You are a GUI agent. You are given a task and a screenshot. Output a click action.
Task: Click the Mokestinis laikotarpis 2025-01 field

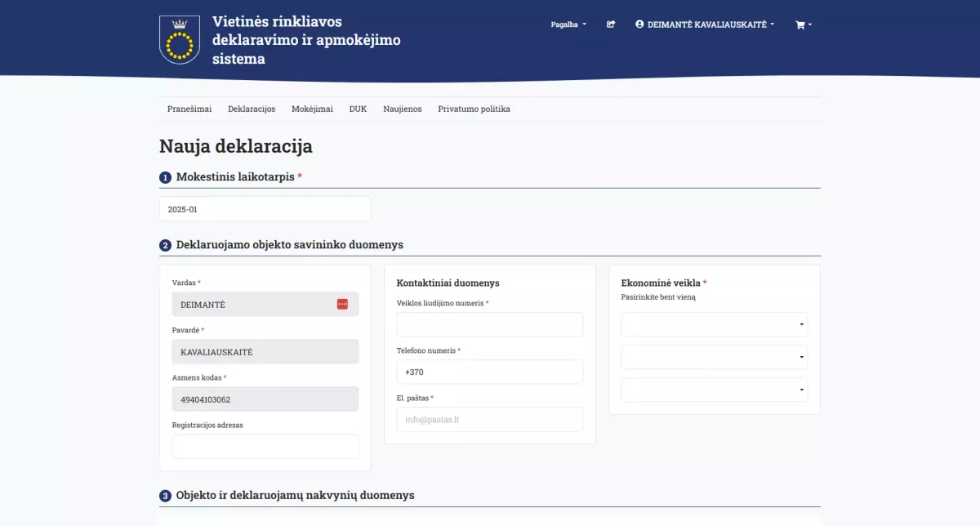(x=265, y=208)
